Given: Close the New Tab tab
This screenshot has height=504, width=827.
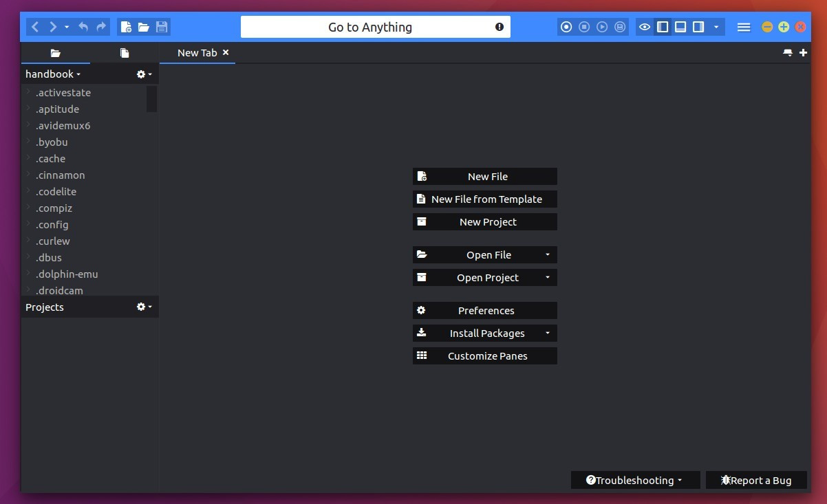Looking at the screenshot, I should pyautogui.click(x=226, y=52).
